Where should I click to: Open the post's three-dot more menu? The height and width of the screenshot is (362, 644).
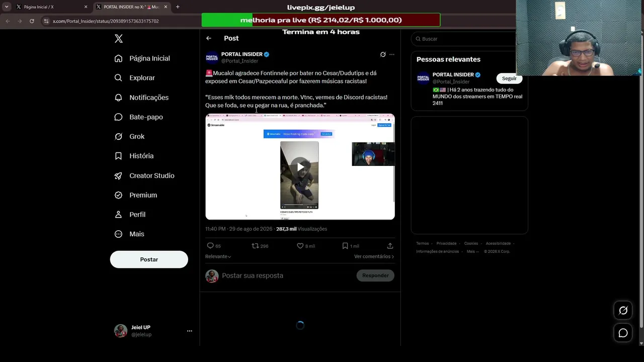(392, 54)
